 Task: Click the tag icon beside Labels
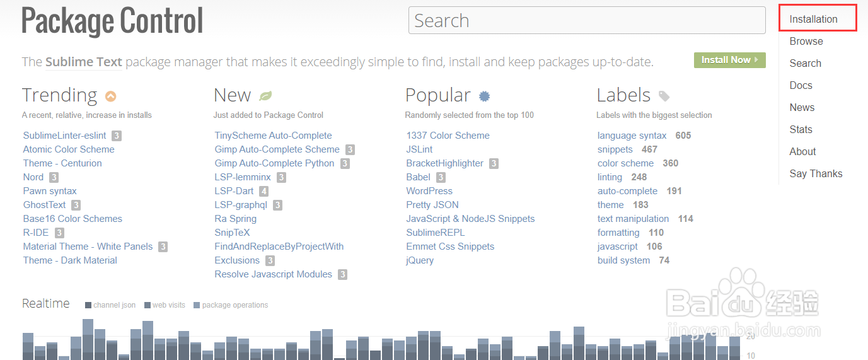point(664,96)
